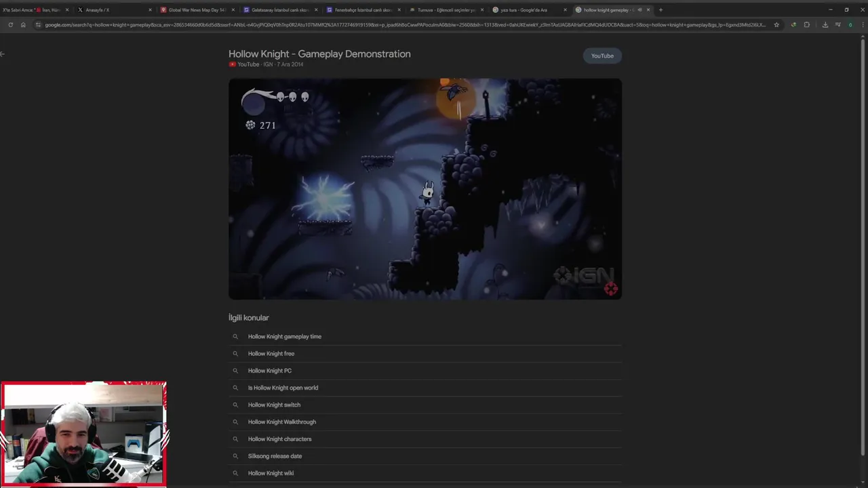The width and height of the screenshot is (868, 488).
Task: Open the Extensions puzzle icon
Action: (x=806, y=25)
